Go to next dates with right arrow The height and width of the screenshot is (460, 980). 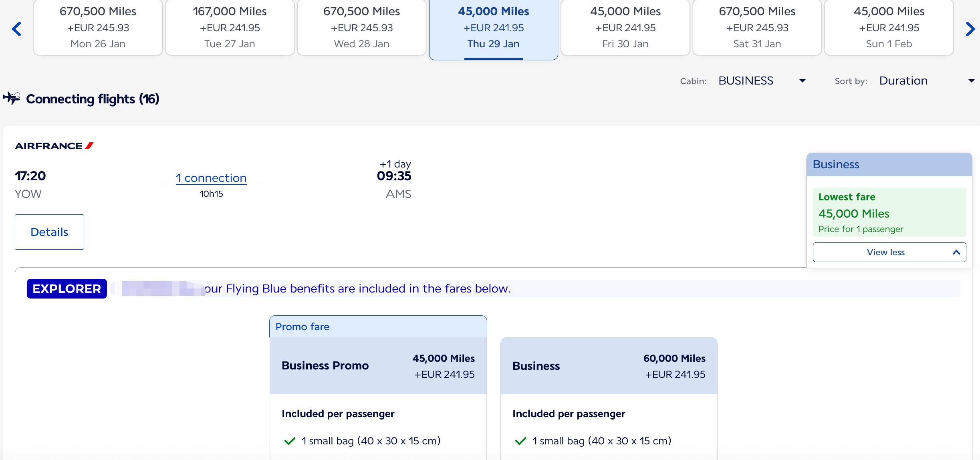(x=970, y=29)
